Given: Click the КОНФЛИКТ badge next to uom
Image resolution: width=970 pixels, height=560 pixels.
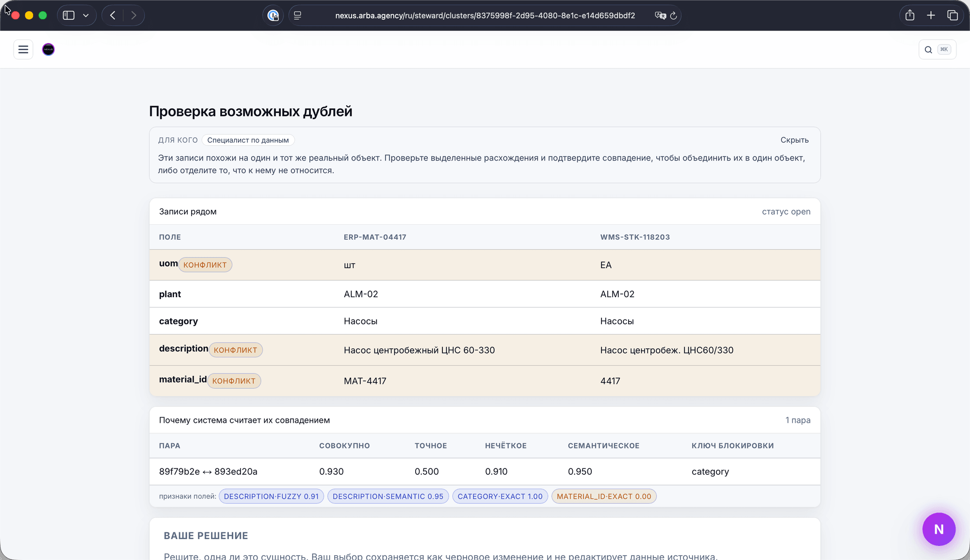Looking at the screenshot, I should [x=205, y=265].
